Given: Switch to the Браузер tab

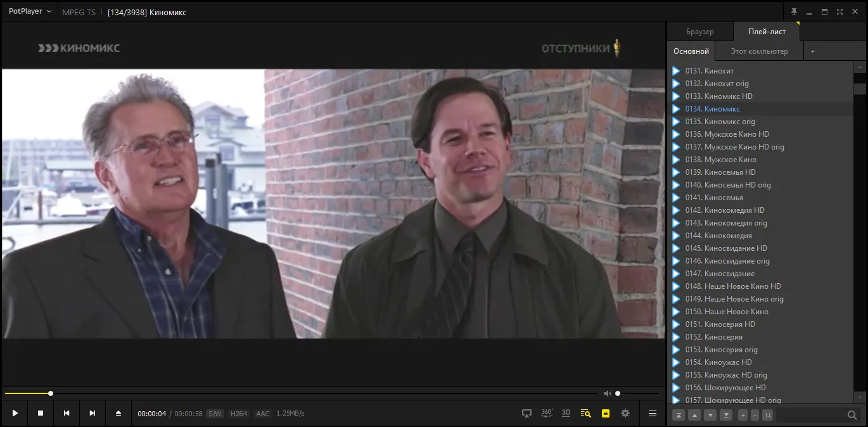Looking at the screenshot, I should click(x=699, y=32).
